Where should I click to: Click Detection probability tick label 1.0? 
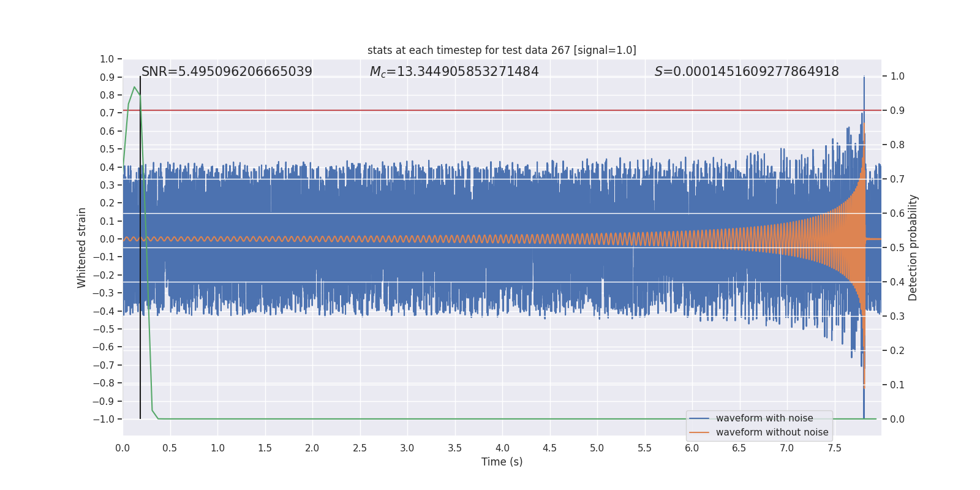tap(897, 76)
